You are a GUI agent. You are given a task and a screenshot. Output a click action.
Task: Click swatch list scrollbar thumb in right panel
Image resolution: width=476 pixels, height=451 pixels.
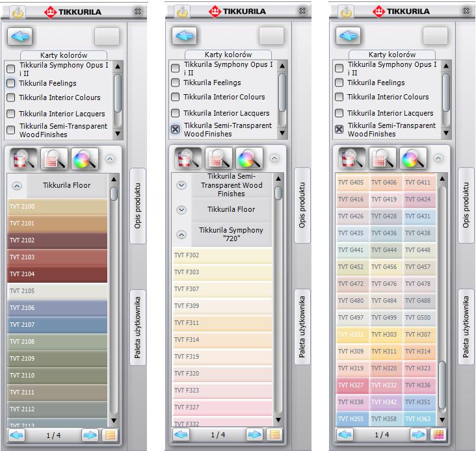[x=442, y=385]
